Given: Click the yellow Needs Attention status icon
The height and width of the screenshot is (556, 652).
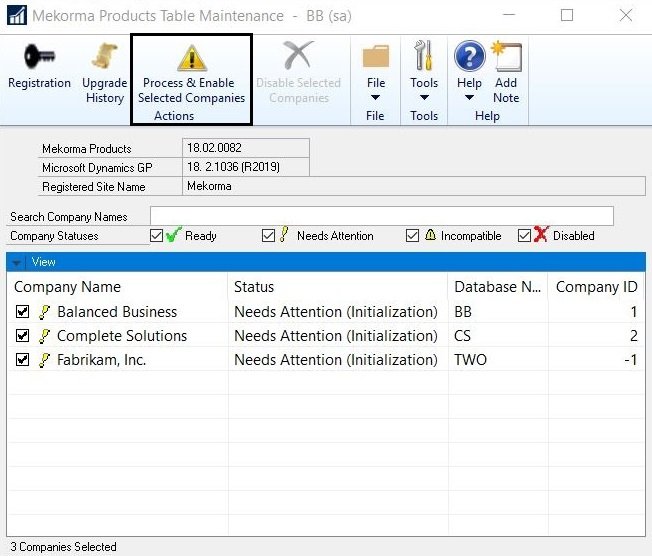Looking at the screenshot, I should tap(284, 235).
